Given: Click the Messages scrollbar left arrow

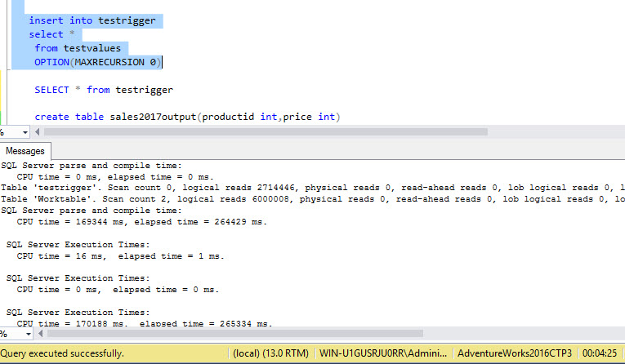Looking at the screenshot, I should (x=40, y=334).
